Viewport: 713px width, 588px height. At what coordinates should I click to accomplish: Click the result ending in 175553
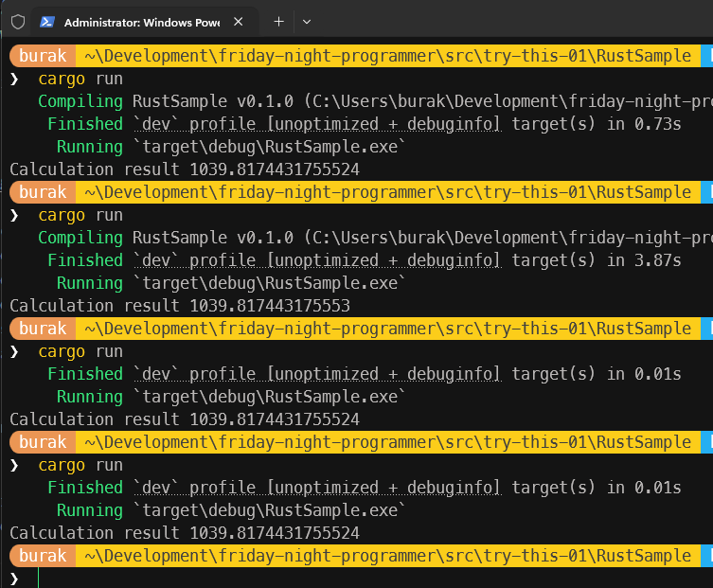270,306
